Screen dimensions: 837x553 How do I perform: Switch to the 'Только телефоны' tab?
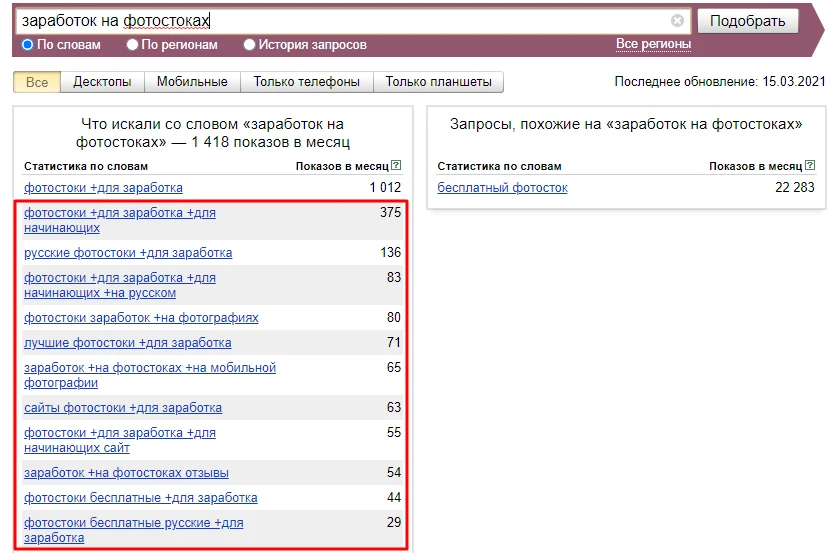click(306, 82)
